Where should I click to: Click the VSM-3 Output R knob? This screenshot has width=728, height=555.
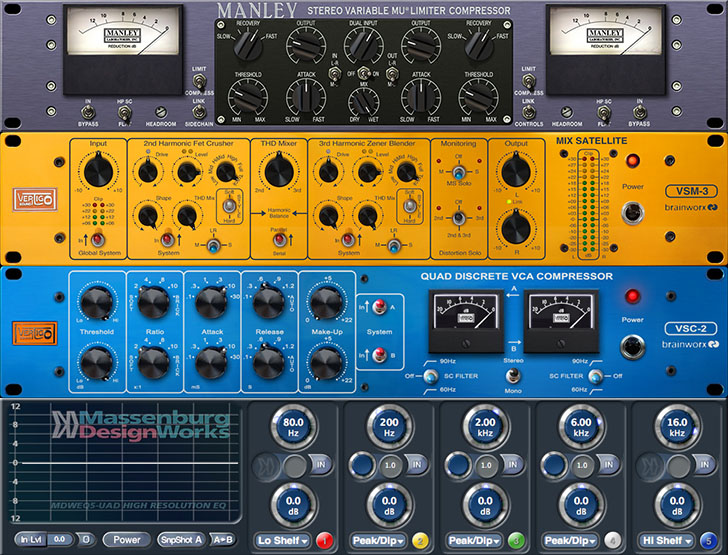point(516,229)
